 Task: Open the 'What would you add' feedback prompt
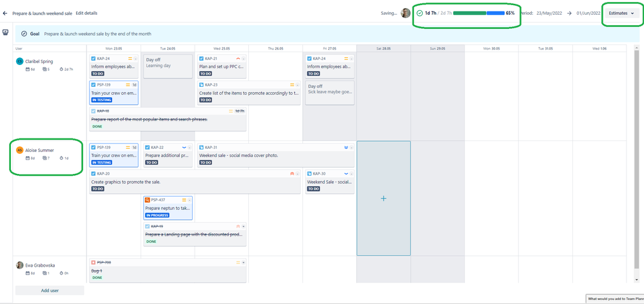(x=615, y=298)
